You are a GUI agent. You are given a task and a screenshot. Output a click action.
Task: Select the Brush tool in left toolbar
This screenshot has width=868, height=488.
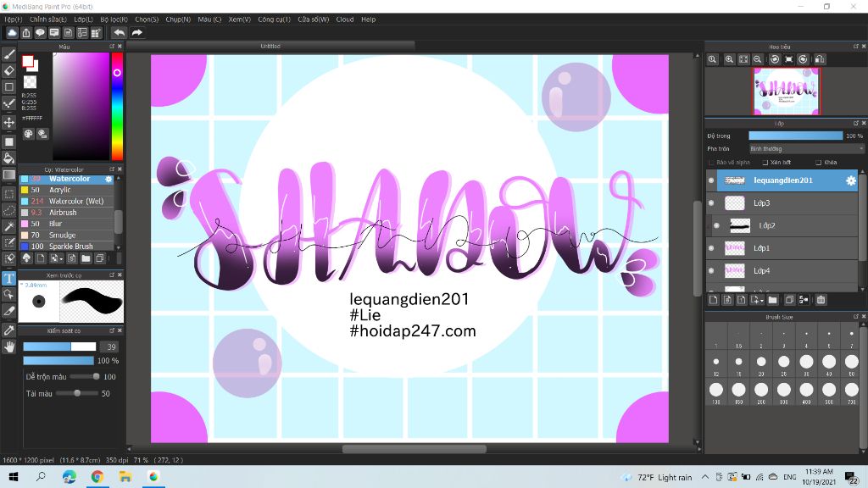[8, 54]
